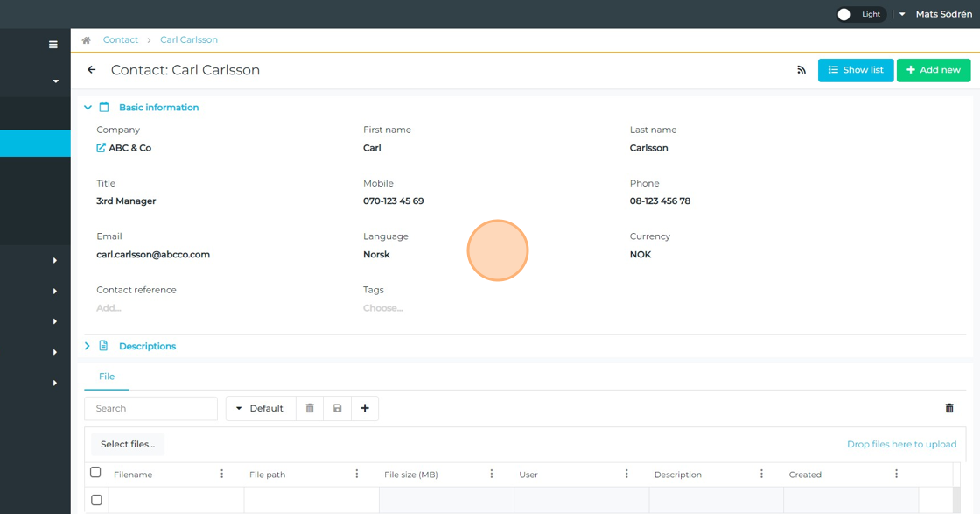Click the trash icon at far right of file toolbar
980x514 pixels.
949,408
